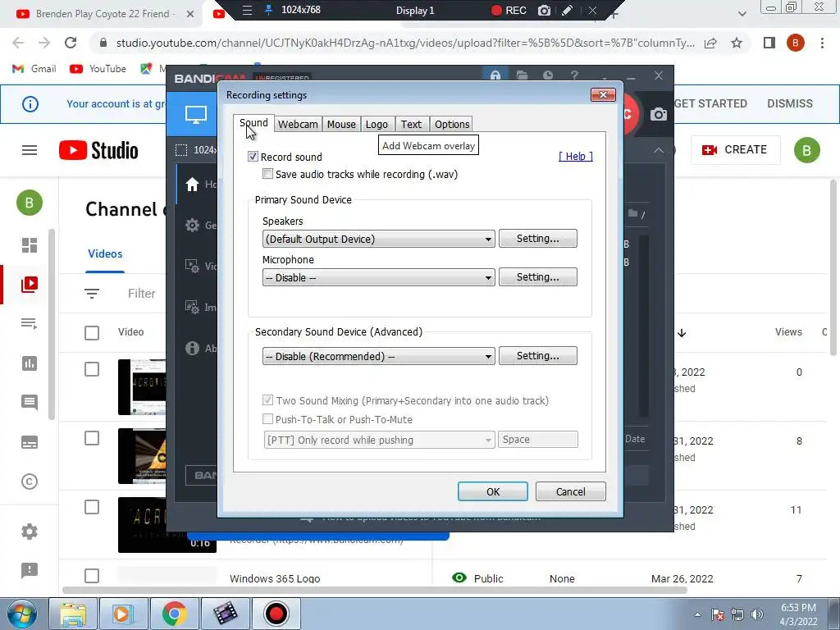Open the Options tab in Recording settings
The image size is (840, 630).
pos(452,125)
